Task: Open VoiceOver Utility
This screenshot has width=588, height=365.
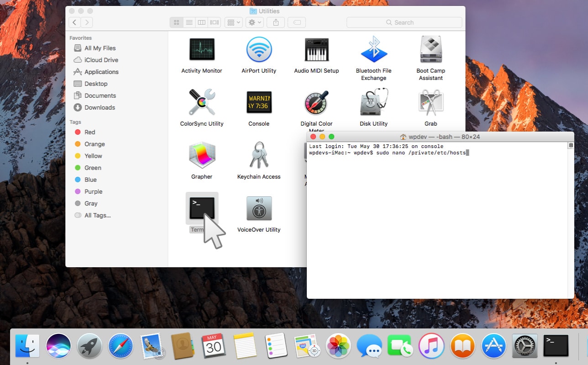Action: pos(259,208)
